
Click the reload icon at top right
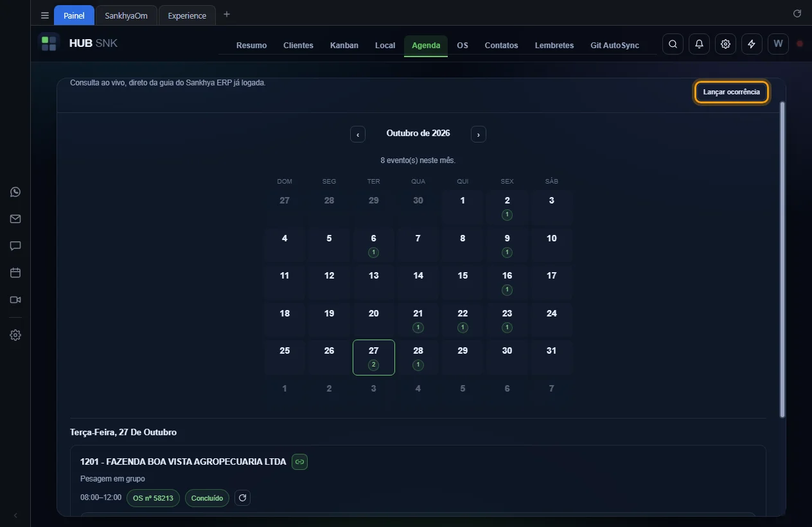pyautogui.click(x=797, y=13)
